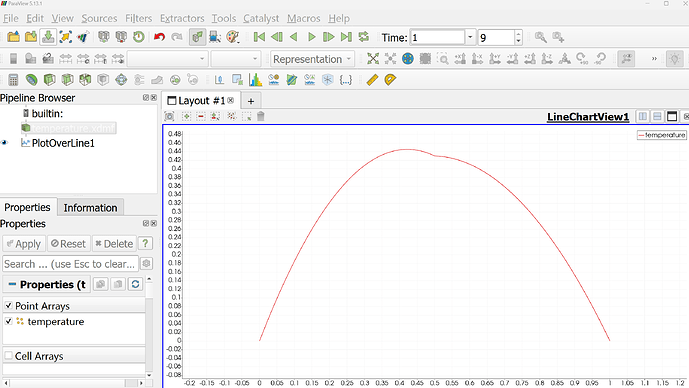Click the Calculator filter icon
The height and width of the screenshot is (388, 689).
13,80
